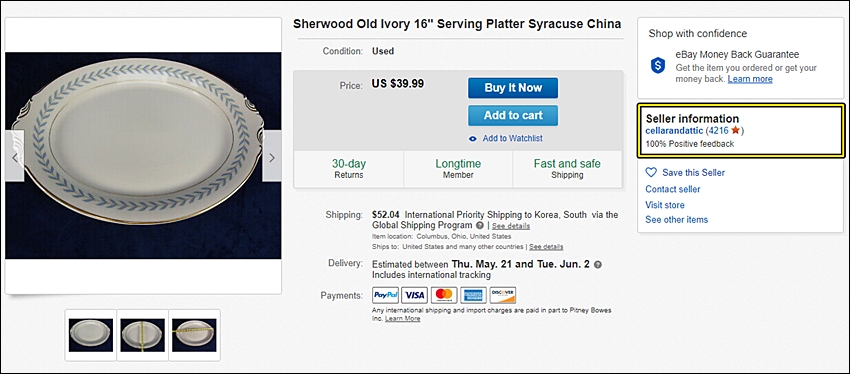Click the Buy It Now button
The height and width of the screenshot is (374, 850).
point(513,88)
